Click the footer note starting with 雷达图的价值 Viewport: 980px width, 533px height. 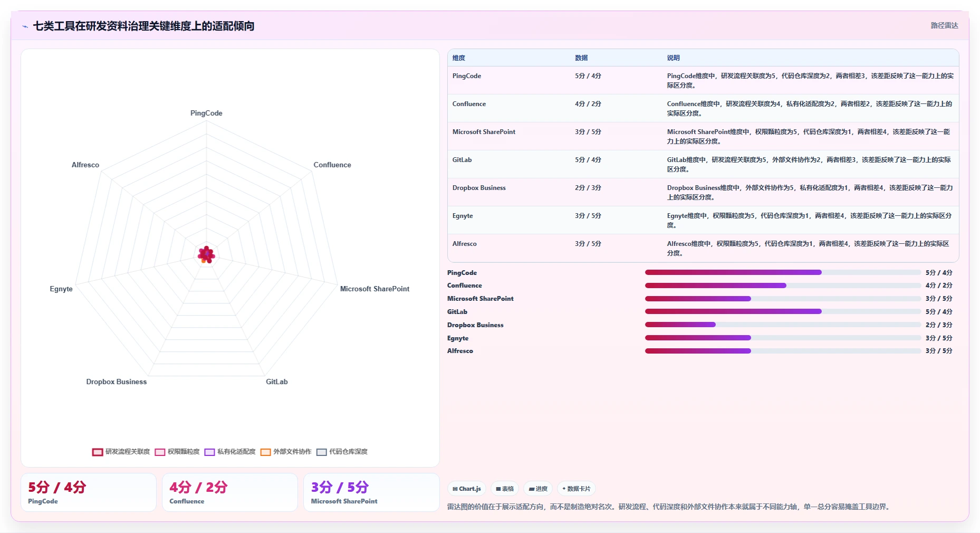(670, 507)
